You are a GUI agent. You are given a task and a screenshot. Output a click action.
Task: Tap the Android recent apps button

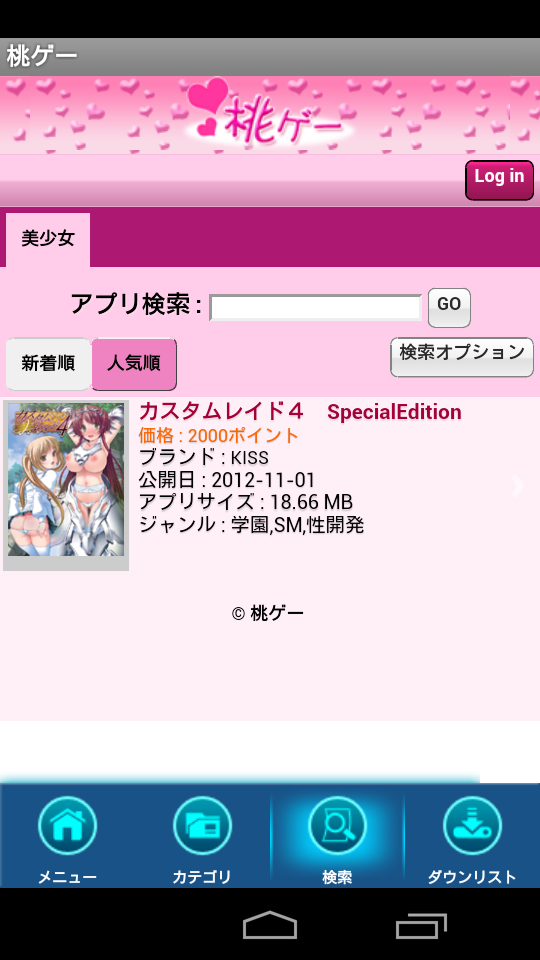[x=421, y=925]
